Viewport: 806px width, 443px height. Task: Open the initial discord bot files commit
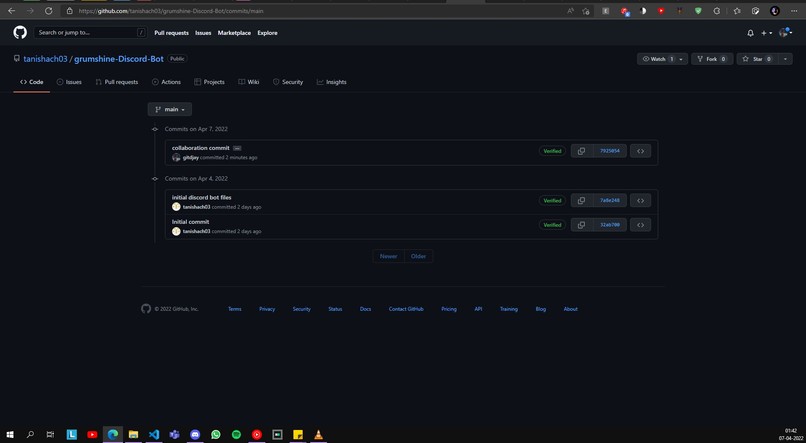[202, 197]
